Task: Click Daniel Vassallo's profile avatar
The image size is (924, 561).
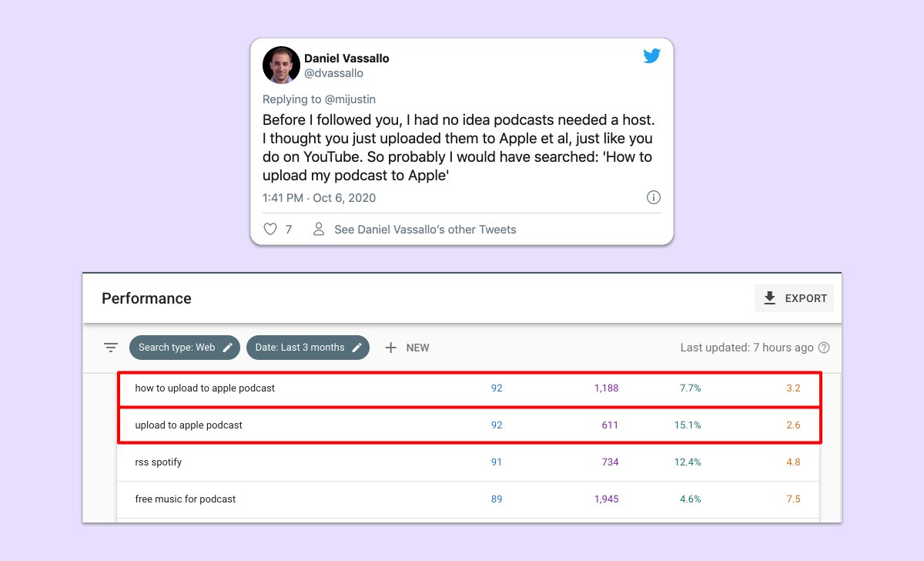Action: pyautogui.click(x=281, y=65)
